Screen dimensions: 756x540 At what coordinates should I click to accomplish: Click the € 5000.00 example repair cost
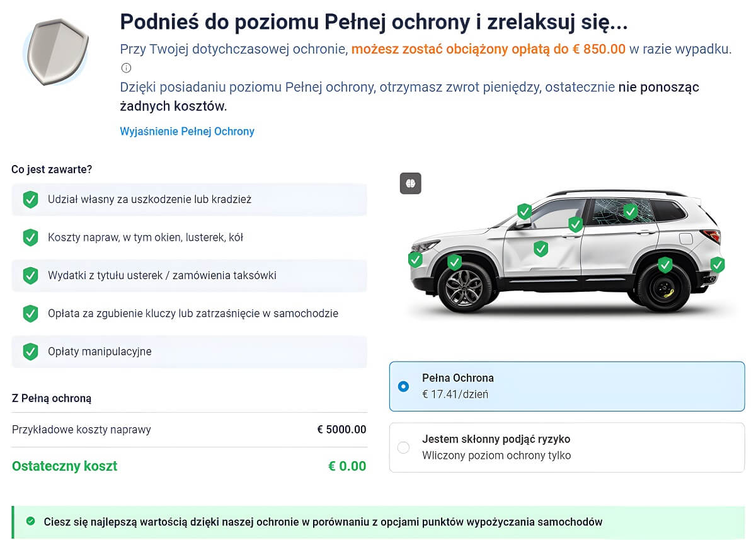coord(341,430)
